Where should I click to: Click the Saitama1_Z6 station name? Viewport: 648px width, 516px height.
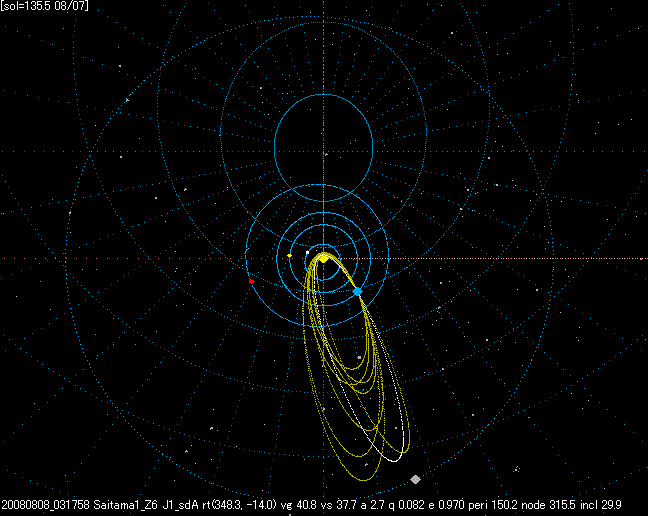tap(126, 505)
